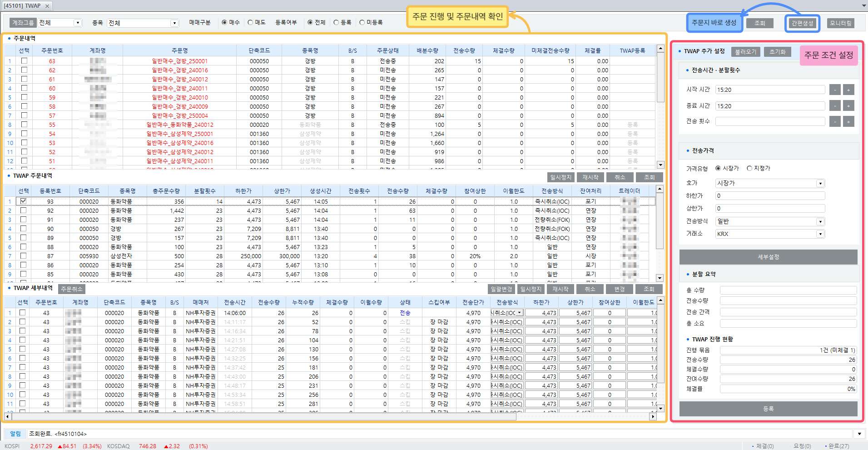The height and width of the screenshot is (450, 868).
Task: Close the [45101] TWAP tab
Action: click(47, 6)
